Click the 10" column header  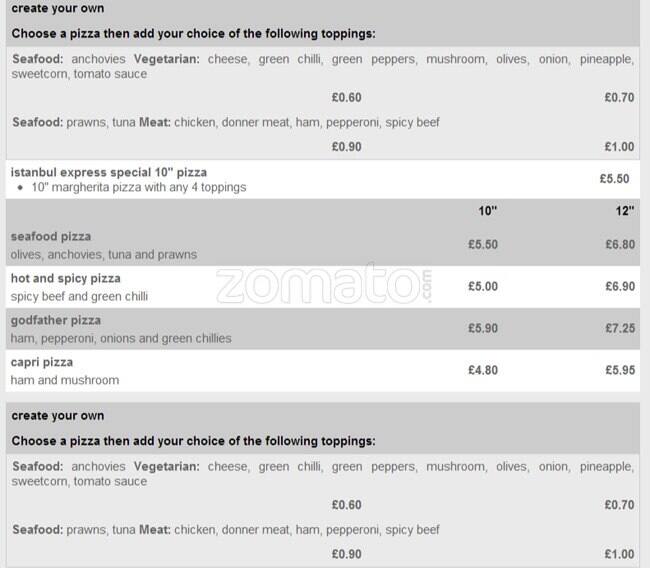(488, 211)
